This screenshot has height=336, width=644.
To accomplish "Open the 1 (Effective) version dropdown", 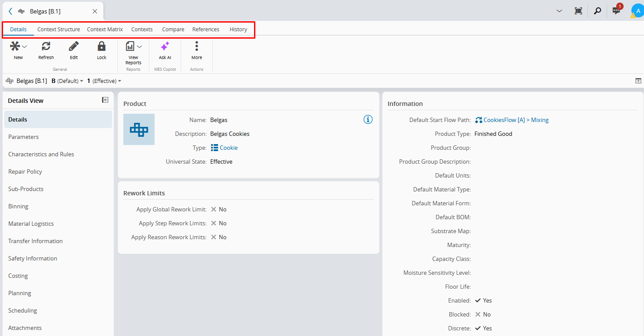I will coord(104,81).
